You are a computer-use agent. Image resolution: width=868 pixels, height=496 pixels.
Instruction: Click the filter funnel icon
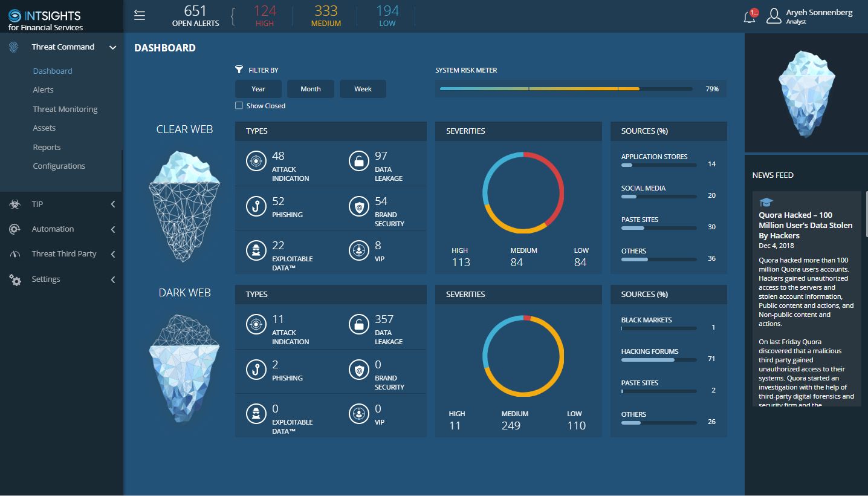pyautogui.click(x=239, y=70)
